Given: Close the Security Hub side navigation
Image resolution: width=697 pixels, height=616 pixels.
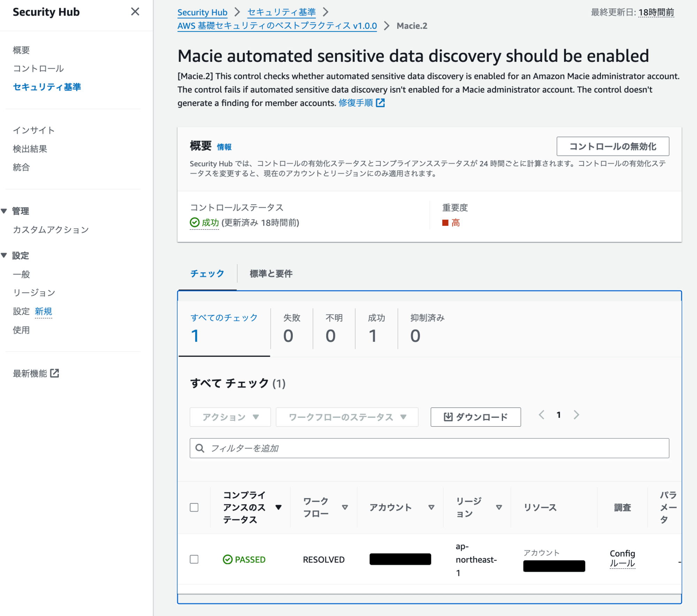Looking at the screenshot, I should (135, 12).
